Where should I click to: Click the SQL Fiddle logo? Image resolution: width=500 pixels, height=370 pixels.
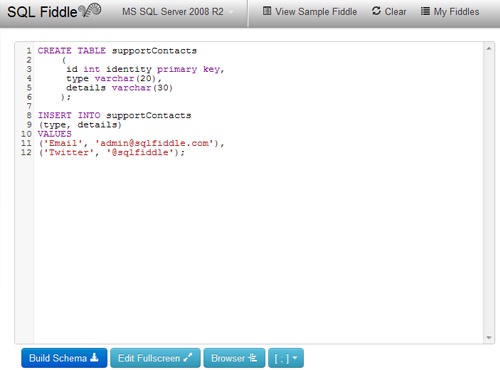[x=54, y=11]
